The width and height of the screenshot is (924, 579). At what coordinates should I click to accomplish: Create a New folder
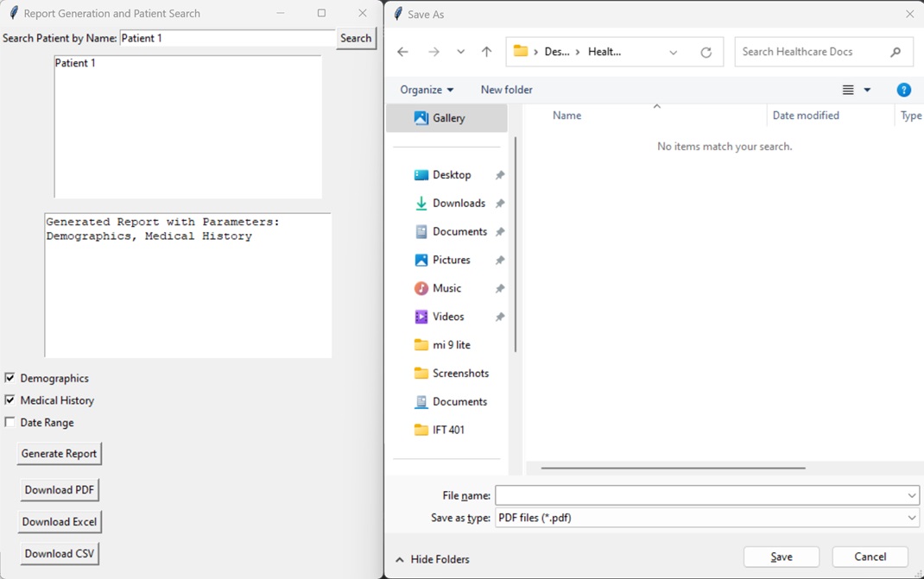click(x=506, y=90)
